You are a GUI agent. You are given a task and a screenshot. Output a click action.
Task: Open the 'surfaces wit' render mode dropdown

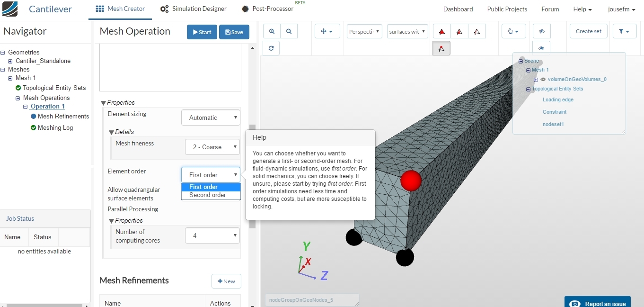(x=407, y=32)
